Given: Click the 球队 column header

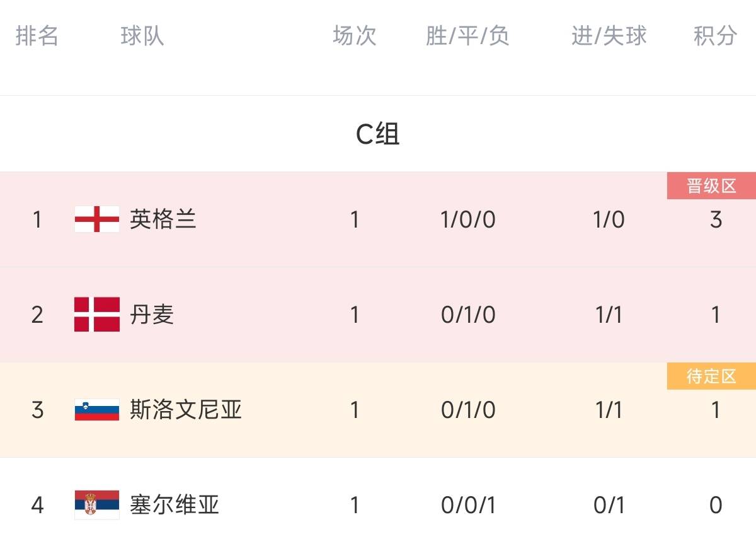Looking at the screenshot, I should point(142,36).
